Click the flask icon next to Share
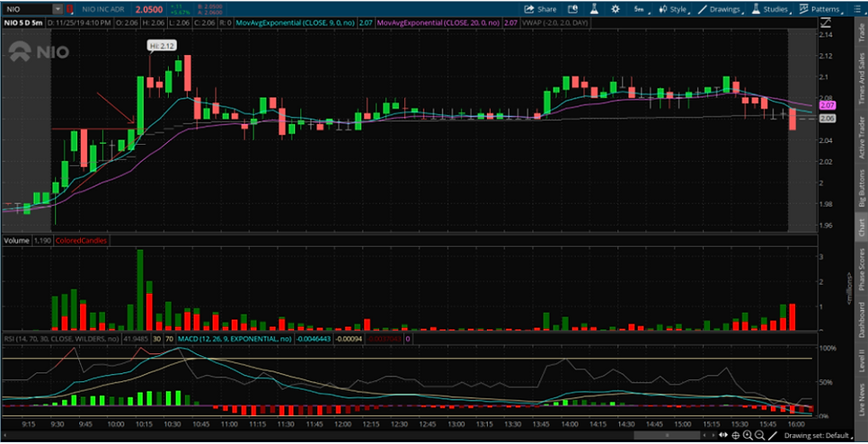The height and width of the screenshot is (444, 868). [x=594, y=9]
